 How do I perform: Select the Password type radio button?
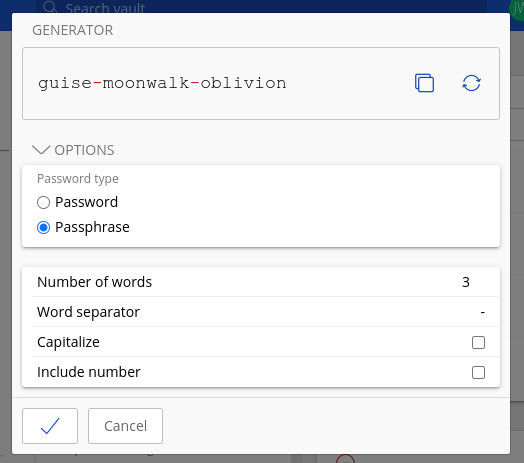43,202
